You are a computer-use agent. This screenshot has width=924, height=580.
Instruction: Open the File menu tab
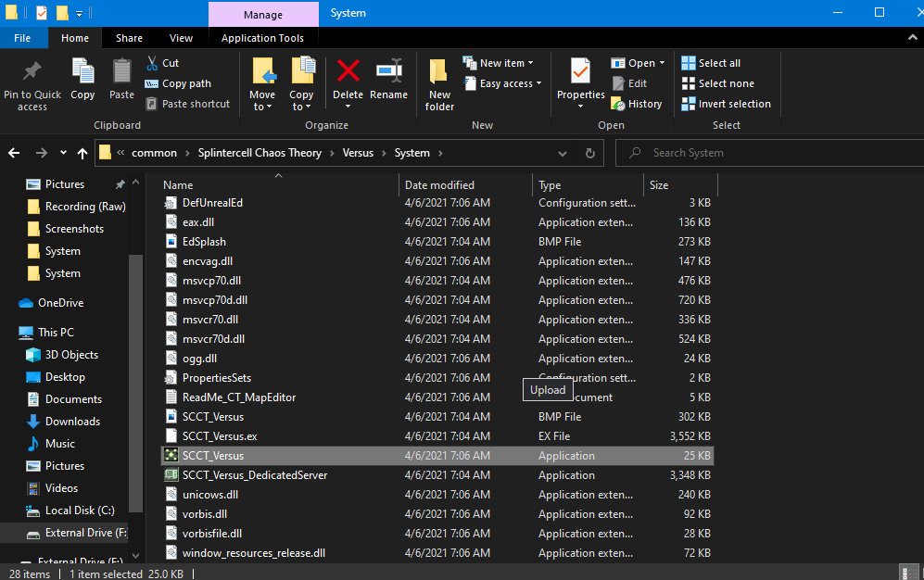(22, 38)
